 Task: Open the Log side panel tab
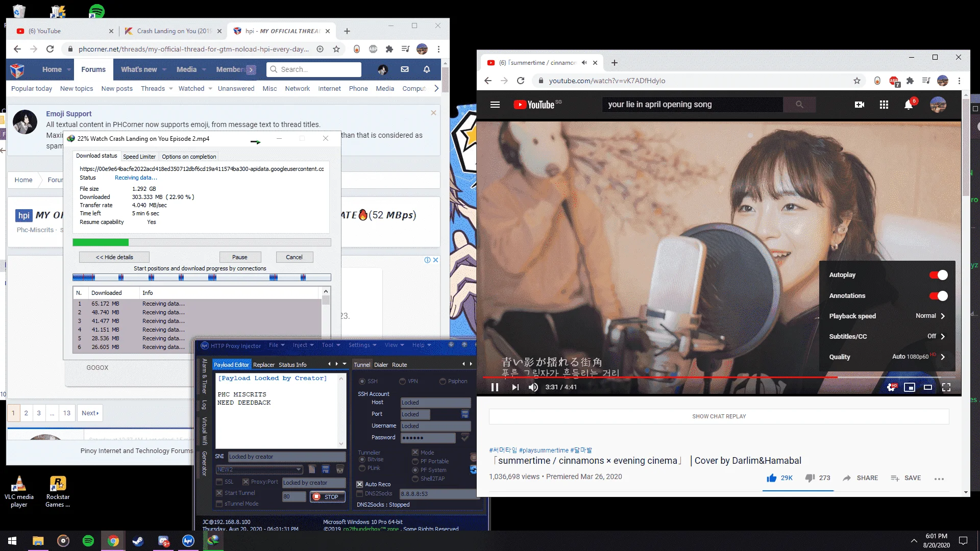[204, 405]
